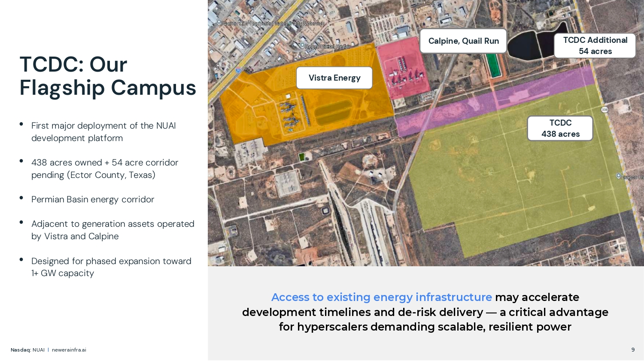Click the green rectangular pond on map
Image resolution: width=644 pixels, height=361 pixels.
click(494, 66)
